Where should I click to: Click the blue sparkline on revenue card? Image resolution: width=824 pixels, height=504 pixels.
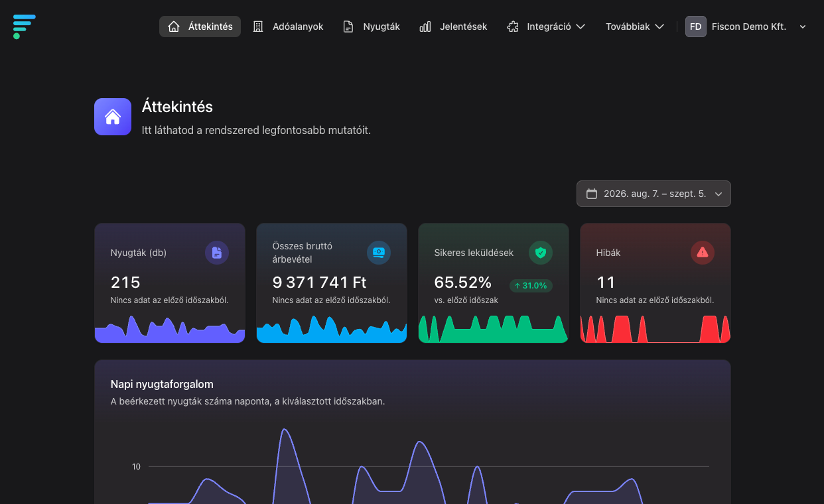pyautogui.click(x=332, y=329)
